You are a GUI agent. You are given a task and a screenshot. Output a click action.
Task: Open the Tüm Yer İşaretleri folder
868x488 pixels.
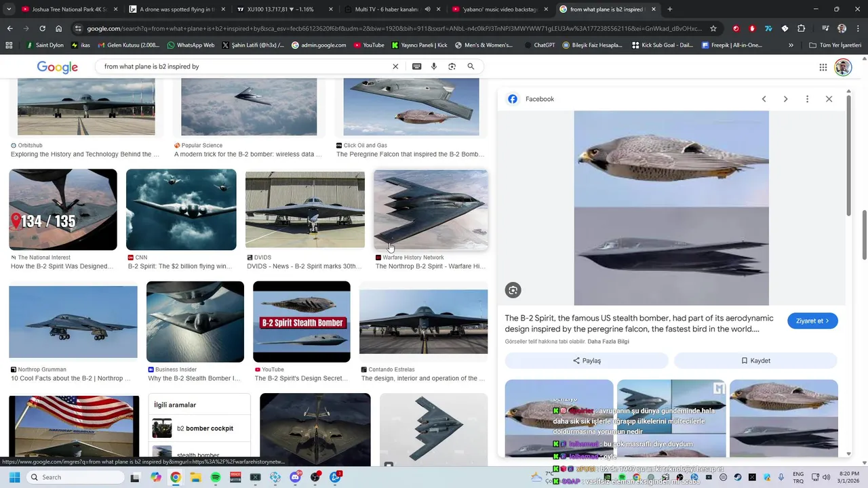pyautogui.click(x=835, y=45)
